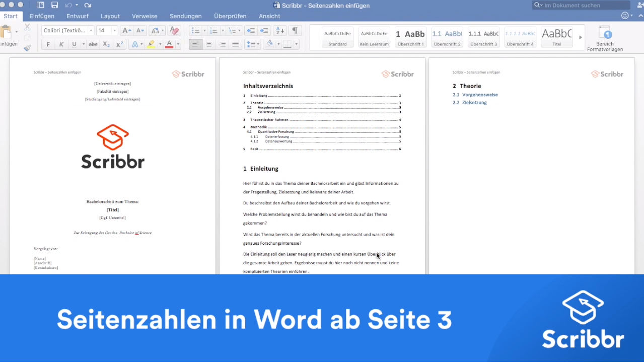This screenshot has height=364, width=644.
Task: Apply text effects with the outlined A icon
Action: click(x=134, y=44)
